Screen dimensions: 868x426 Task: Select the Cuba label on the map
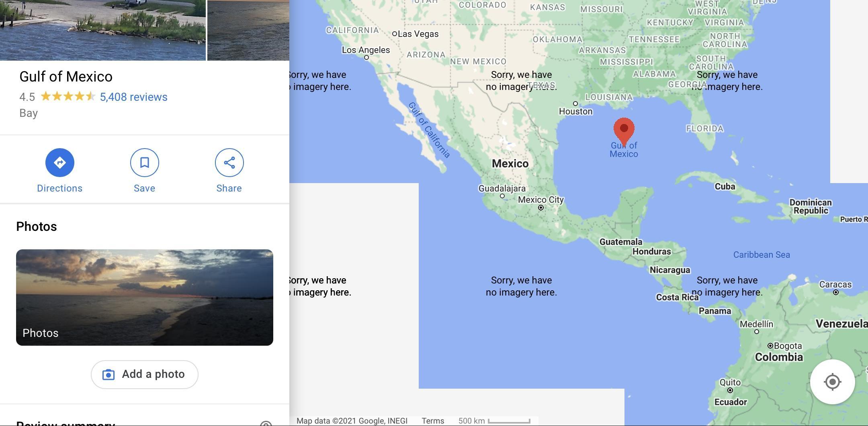[x=725, y=186]
